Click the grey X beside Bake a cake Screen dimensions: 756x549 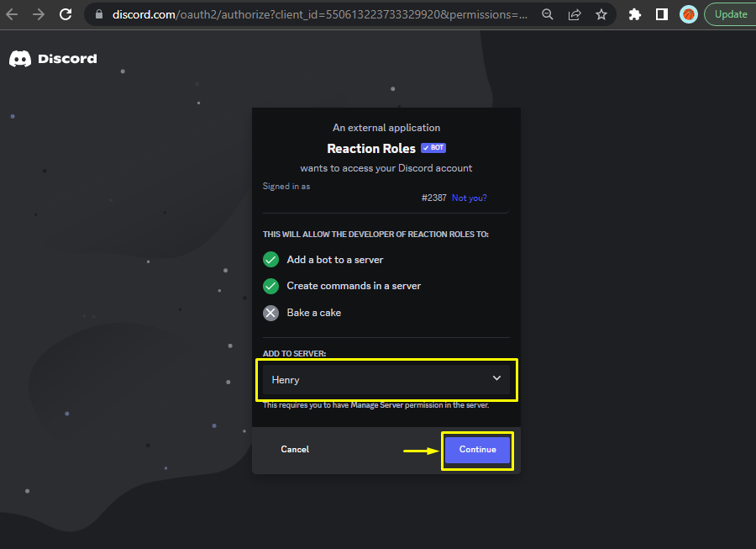coord(271,313)
